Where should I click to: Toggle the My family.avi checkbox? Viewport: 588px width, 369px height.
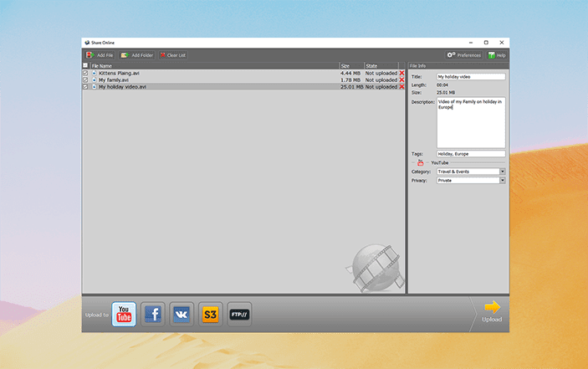coord(85,79)
